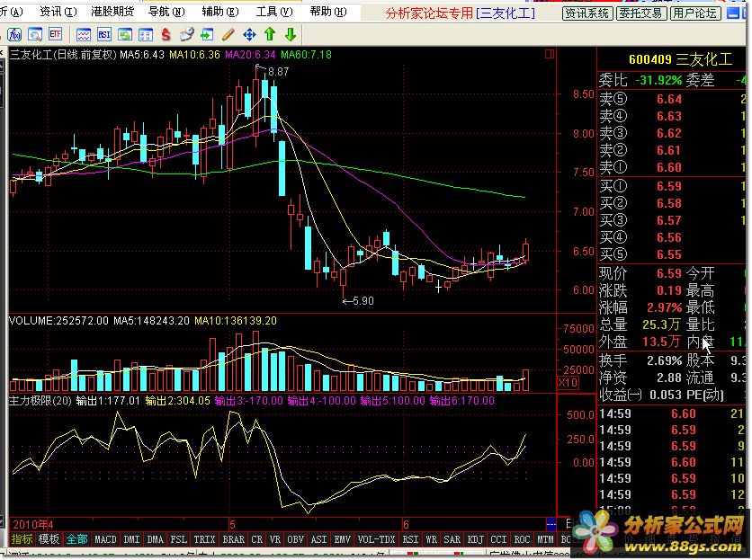
Task: Select the VOL-TDX indicator tab
Action: point(377,539)
